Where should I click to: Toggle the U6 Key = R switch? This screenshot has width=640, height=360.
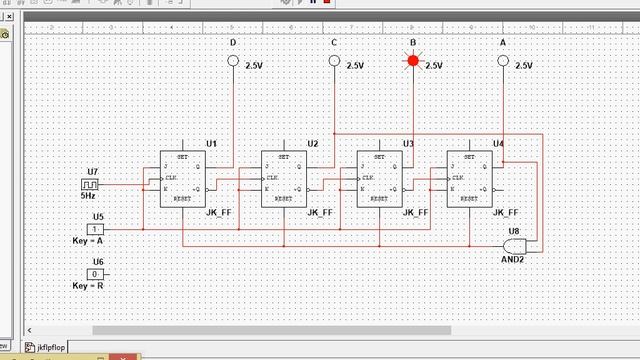95,274
